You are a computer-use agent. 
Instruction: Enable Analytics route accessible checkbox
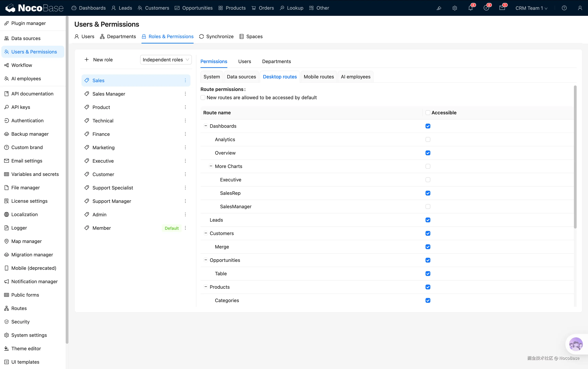pyautogui.click(x=428, y=140)
